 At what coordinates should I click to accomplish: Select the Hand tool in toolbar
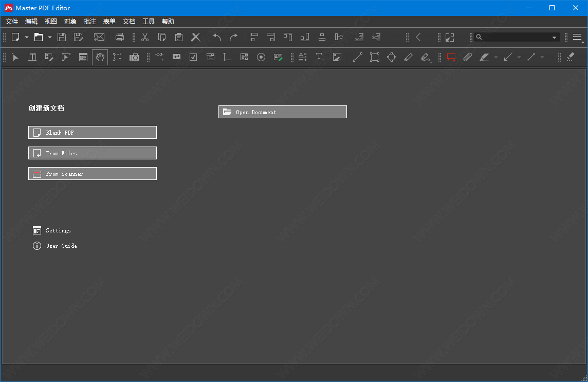pos(100,57)
